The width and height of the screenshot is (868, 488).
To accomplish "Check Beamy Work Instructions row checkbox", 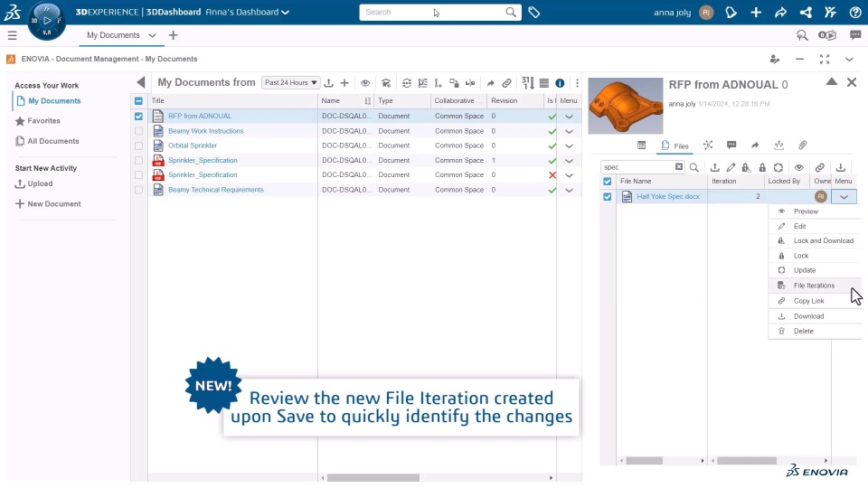I will click(138, 131).
